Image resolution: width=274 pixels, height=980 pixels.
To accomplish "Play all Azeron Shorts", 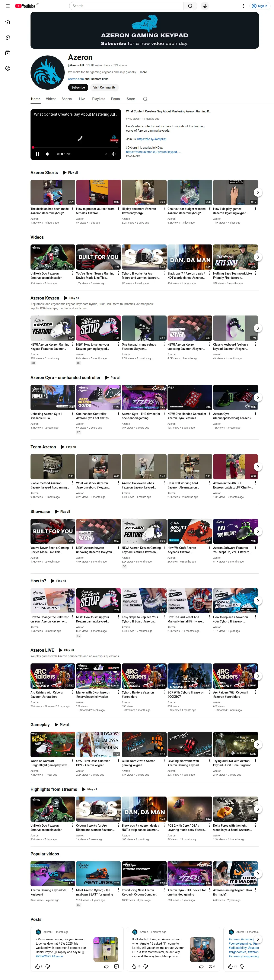I will click(x=70, y=173).
